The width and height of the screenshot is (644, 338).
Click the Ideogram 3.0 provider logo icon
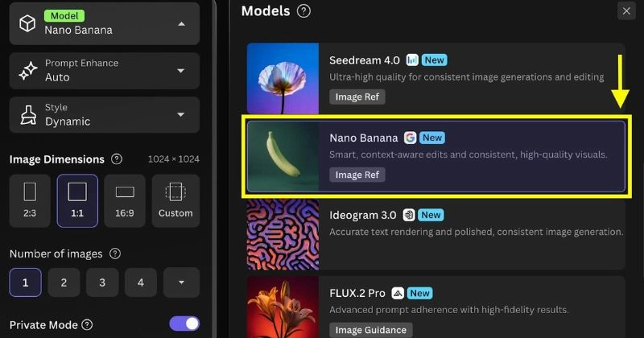(x=409, y=215)
